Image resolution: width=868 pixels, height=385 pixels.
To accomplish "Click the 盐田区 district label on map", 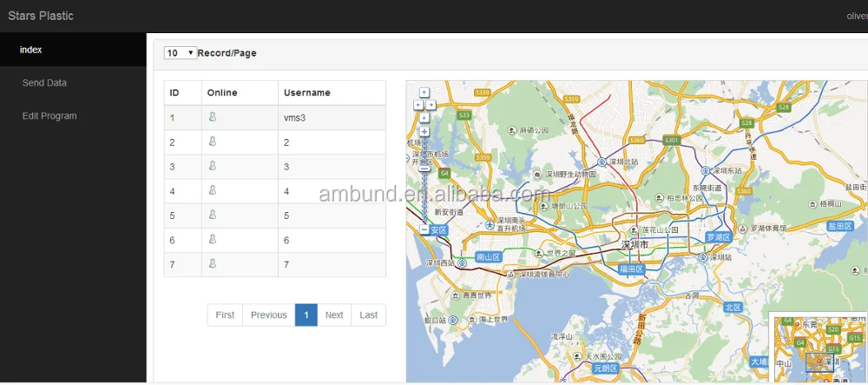I will [839, 225].
